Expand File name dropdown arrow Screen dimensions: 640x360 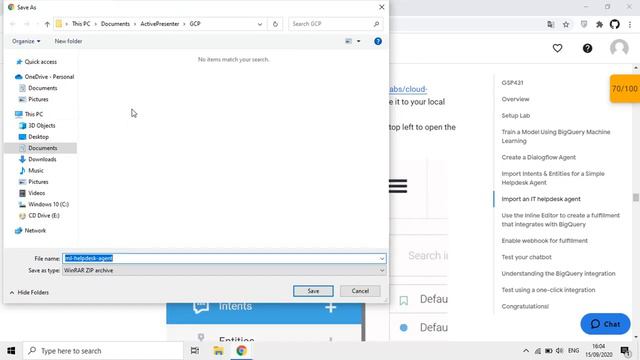(x=382, y=258)
